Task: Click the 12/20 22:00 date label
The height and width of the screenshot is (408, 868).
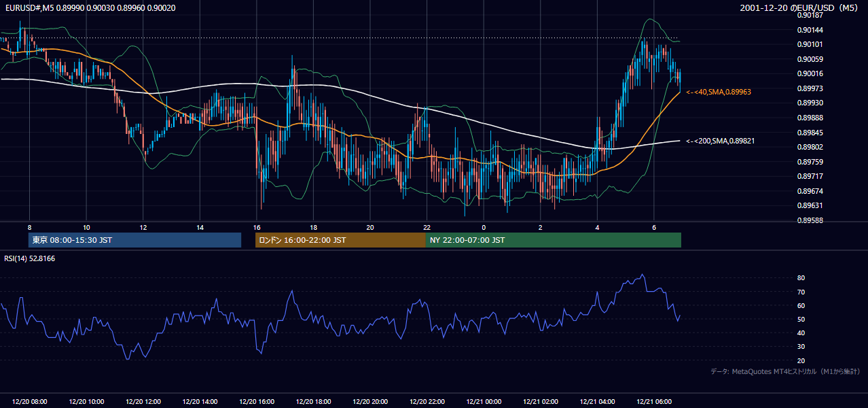Action: point(427,402)
